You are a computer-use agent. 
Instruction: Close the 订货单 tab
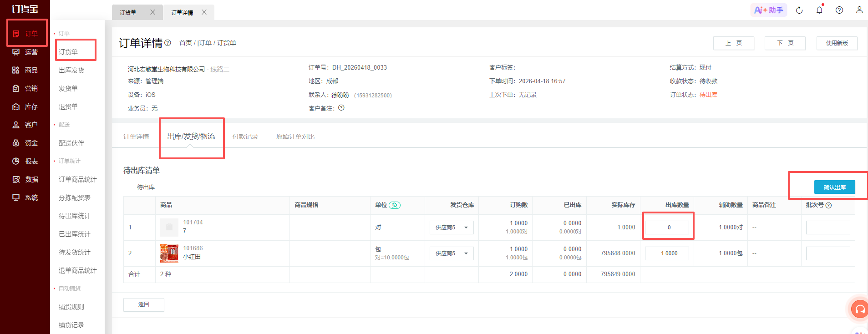tap(152, 12)
